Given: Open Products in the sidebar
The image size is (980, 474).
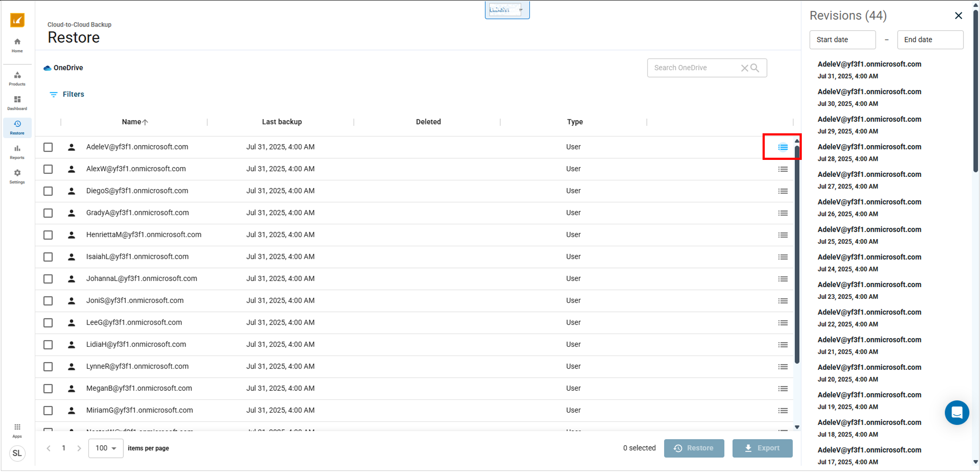Looking at the screenshot, I should 17,78.
